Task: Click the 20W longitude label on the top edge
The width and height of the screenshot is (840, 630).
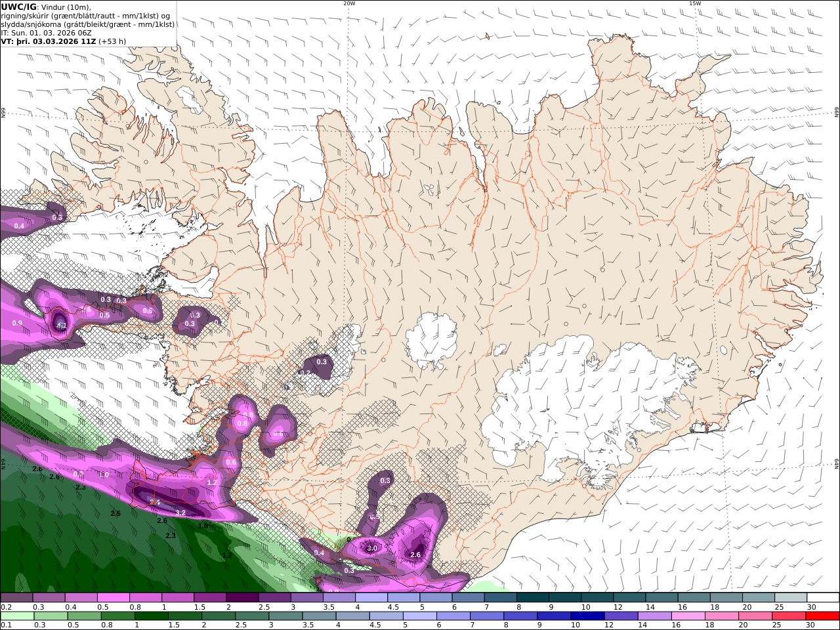Action: [x=349, y=3]
